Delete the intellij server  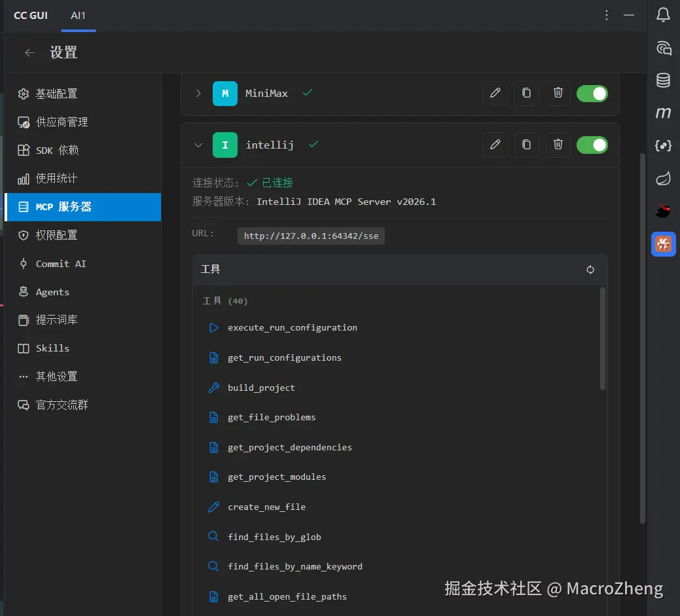pos(558,145)
